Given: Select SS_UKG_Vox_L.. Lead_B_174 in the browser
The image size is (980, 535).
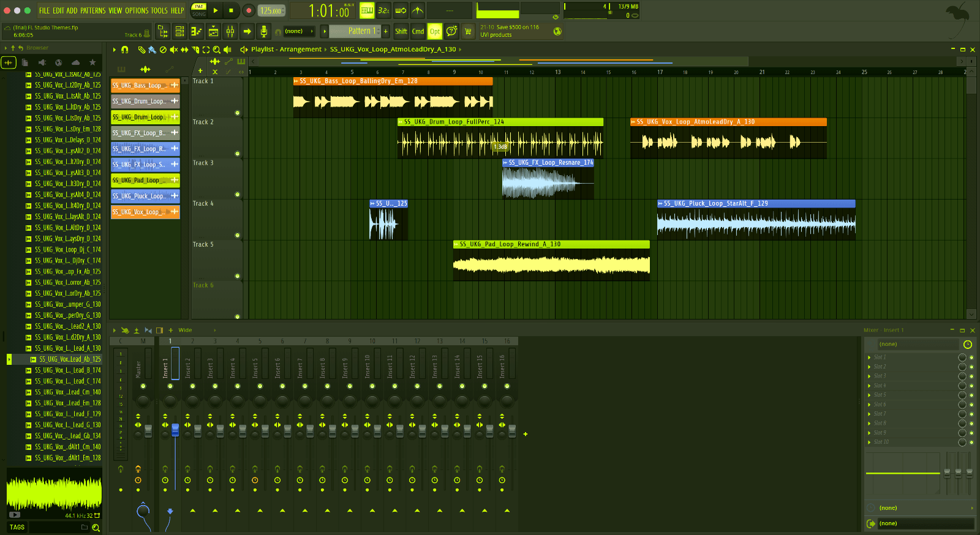Looking at the screenshot, I should point(67,370).
